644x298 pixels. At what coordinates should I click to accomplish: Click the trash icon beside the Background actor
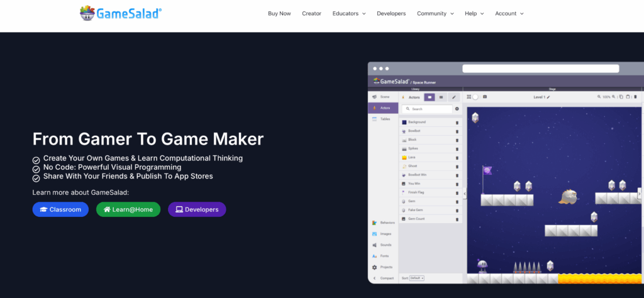[x=457, y=122]
